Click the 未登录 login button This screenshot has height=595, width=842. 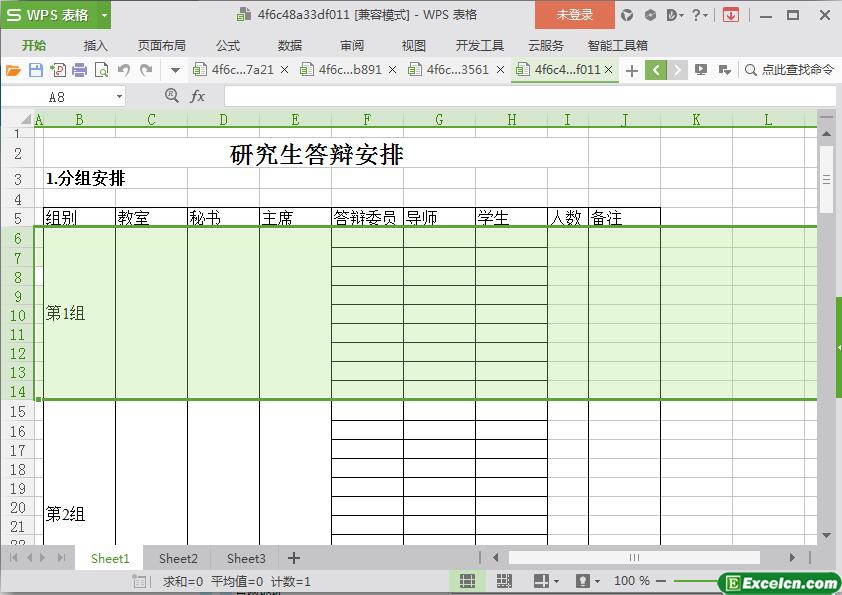click(x=575, y=15)
